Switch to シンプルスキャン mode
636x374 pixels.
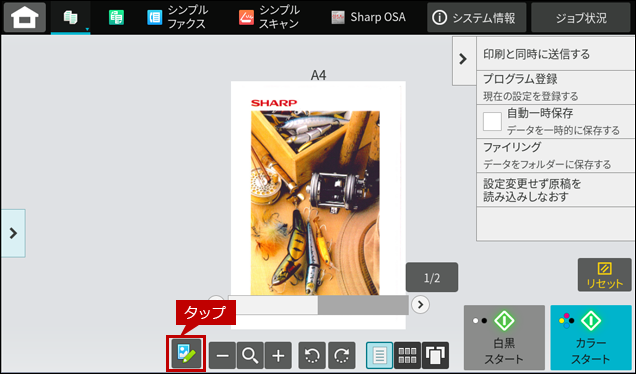click(x=269, y=17)
